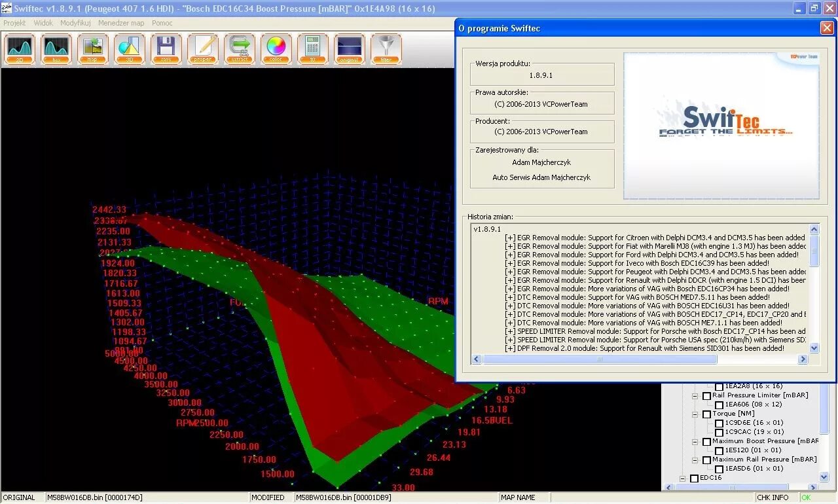Click the v1.8.9.1 changelog heading

pos(487,229)
